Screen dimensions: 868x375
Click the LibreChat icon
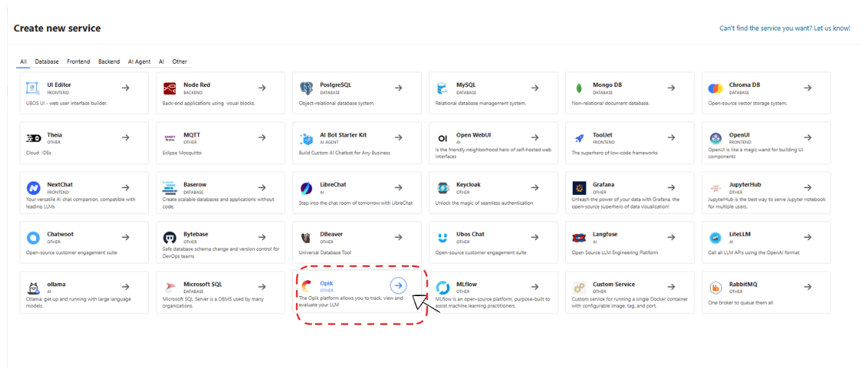[306, 187]
